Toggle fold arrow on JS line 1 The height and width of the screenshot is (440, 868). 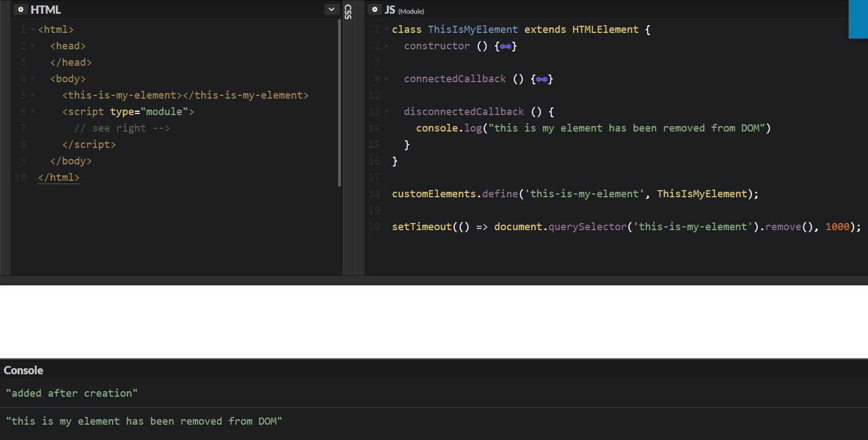(x=387, y=30)
